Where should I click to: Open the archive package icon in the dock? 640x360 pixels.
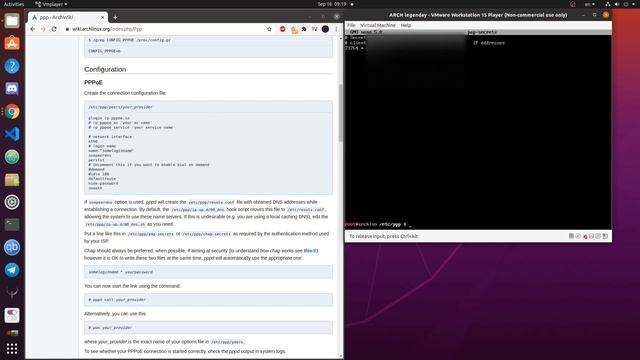(x=12, y=179)
